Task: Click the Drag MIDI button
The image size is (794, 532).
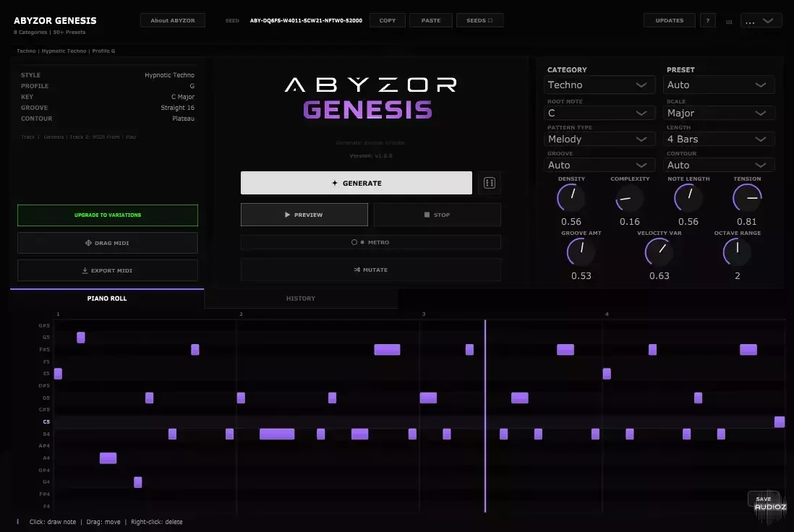Action: [107, 243]
